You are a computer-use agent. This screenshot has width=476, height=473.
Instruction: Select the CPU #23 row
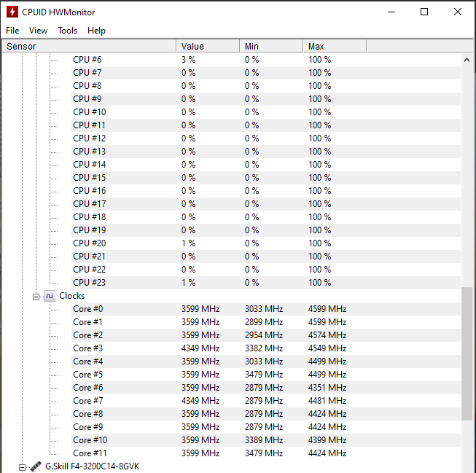(266, 282)
